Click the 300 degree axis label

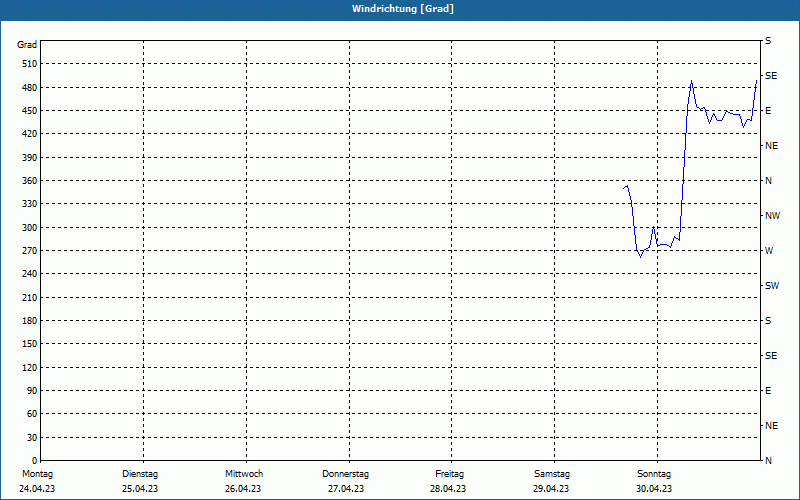[30, 227]
